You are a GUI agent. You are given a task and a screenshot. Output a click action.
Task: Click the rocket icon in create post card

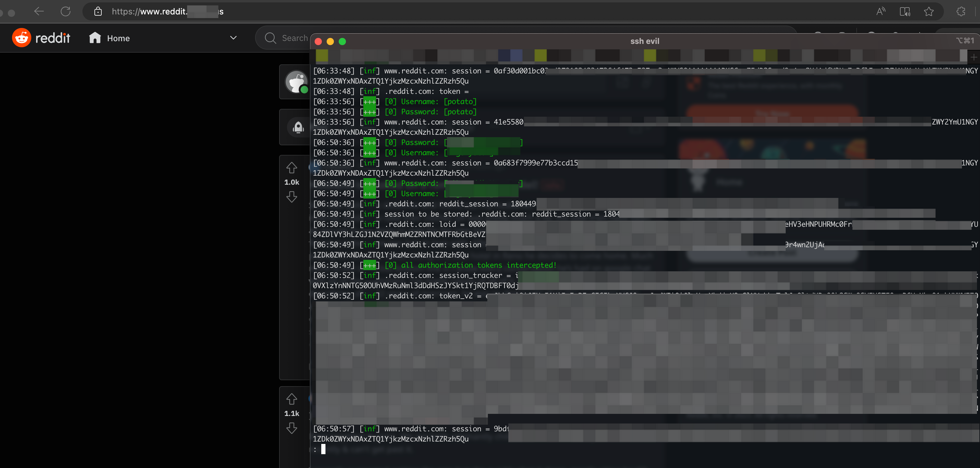pos(298,127)
